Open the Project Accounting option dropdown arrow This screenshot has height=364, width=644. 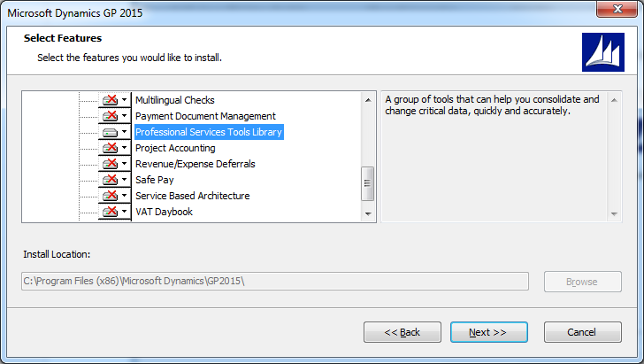click(x=124, y=147)
